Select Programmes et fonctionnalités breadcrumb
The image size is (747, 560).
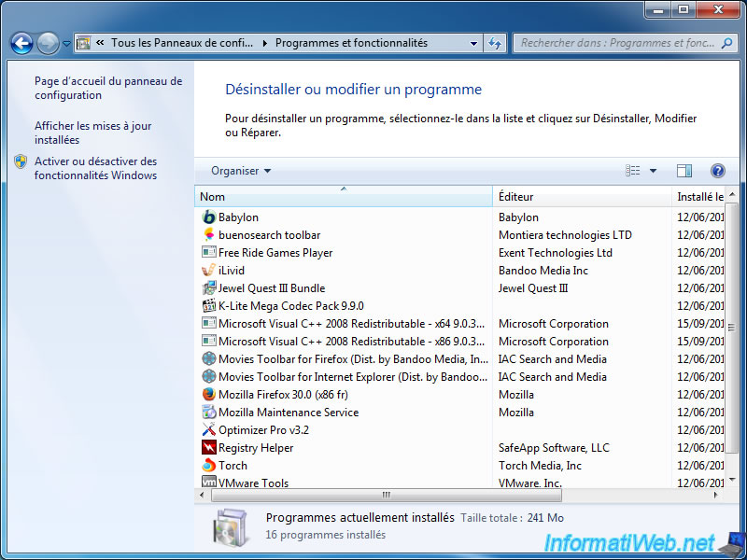[351, 43]
